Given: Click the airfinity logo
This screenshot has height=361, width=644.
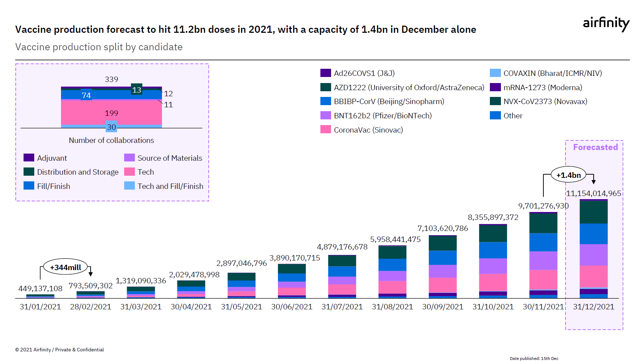Looking at the screenshot, I should [606, 24].
